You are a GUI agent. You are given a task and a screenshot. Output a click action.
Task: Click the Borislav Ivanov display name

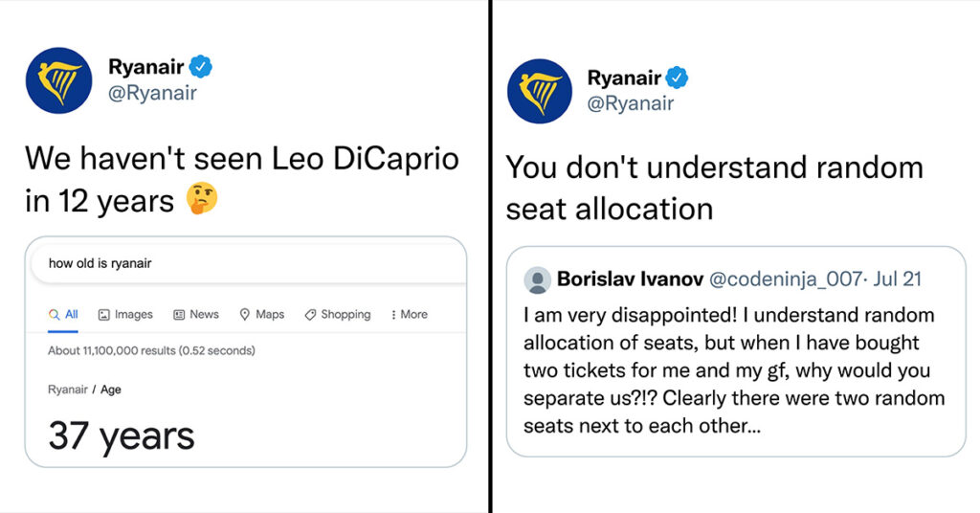(630, 279)
